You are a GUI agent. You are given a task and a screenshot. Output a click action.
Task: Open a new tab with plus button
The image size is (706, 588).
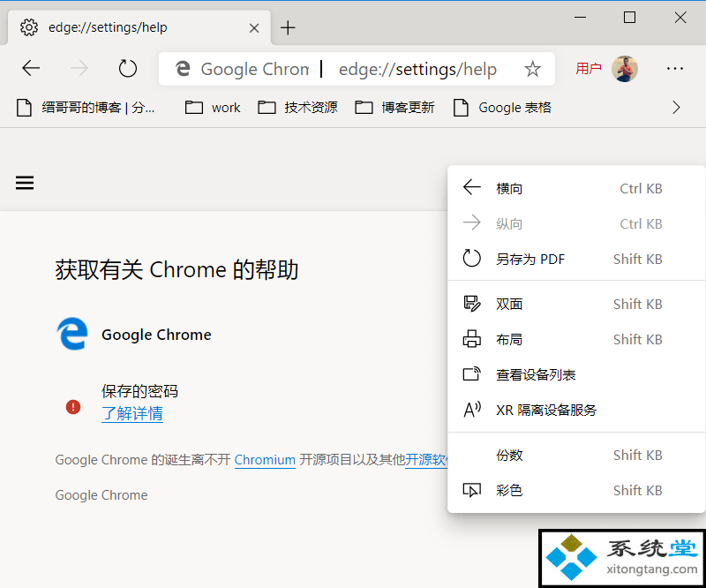(x=288, y=28)
